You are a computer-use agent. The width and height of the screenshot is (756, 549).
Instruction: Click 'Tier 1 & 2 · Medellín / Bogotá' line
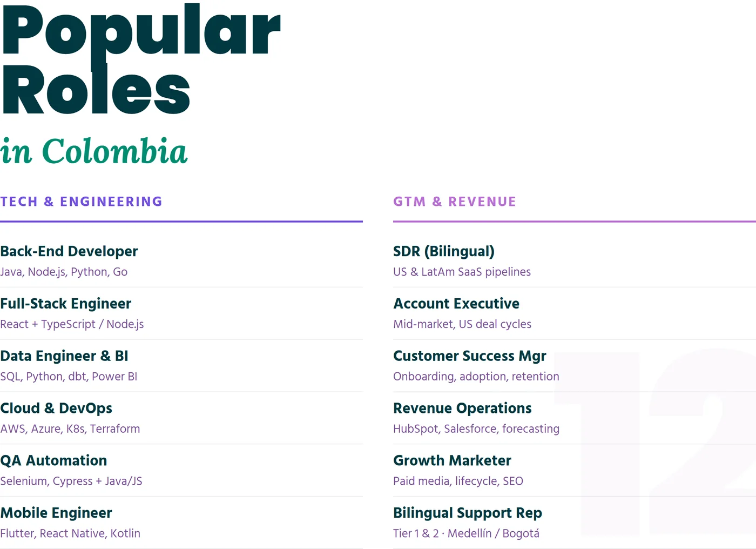tap(467, 534)
